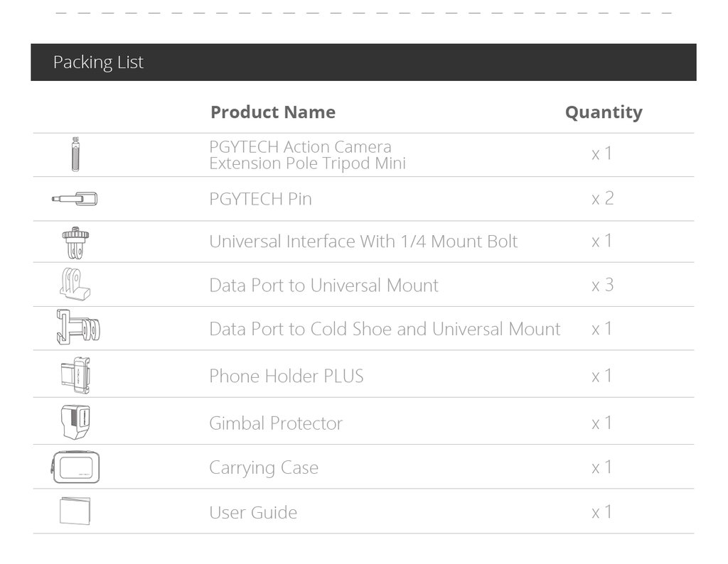Click the Carrying Case text label
This screenshot has width=728, height=564.
point(264,468)
